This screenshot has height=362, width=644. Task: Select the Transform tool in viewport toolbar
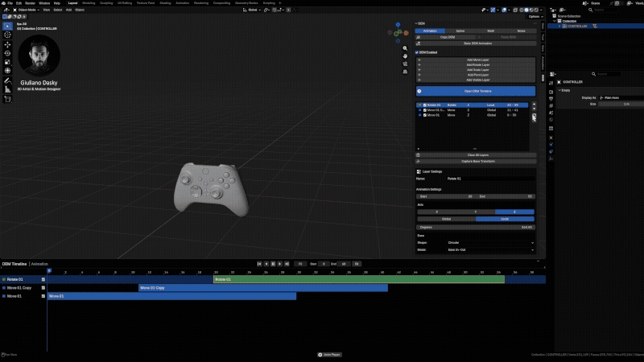[x=7, y=71]
